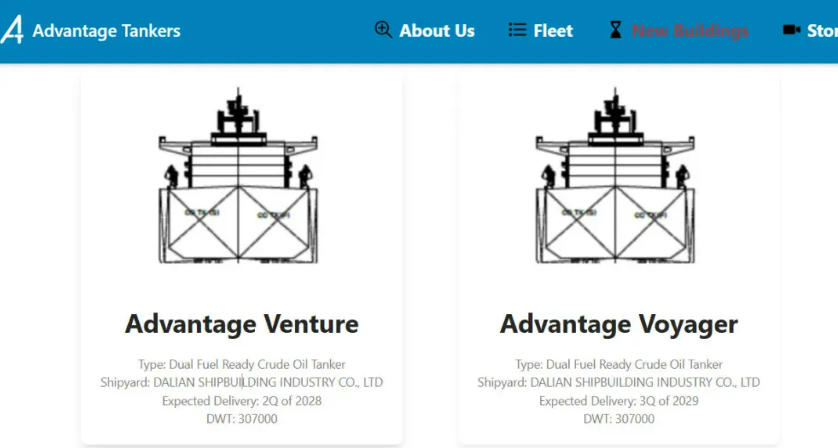Open the About Us menu item
The height and width of the screenshot is (448, 838).
coord(436,31)
